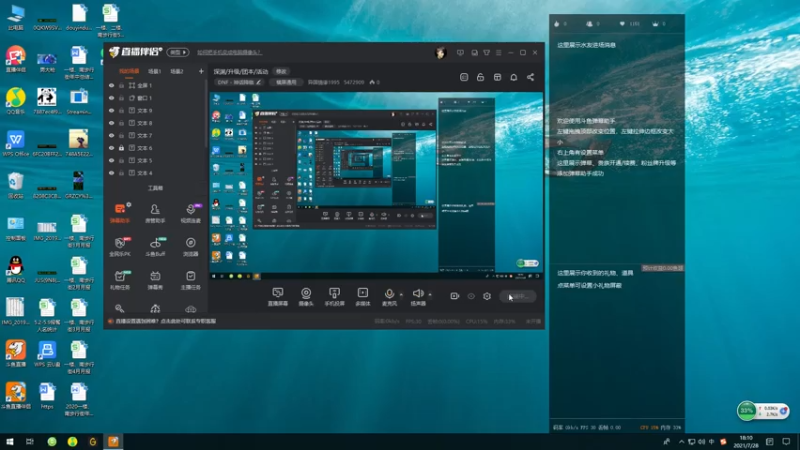This screenshot has width=800, height=450.
Task: Open the 房管助手 tool
Action: click(155, 213)
